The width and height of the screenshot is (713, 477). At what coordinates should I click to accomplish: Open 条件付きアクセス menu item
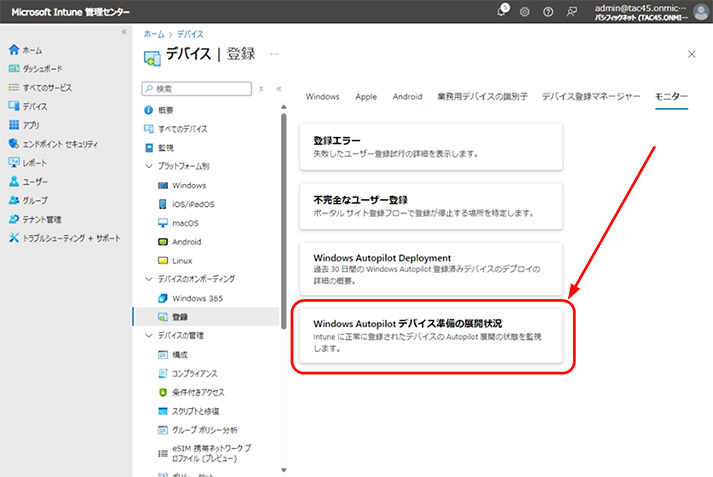(x=191, y=392)
